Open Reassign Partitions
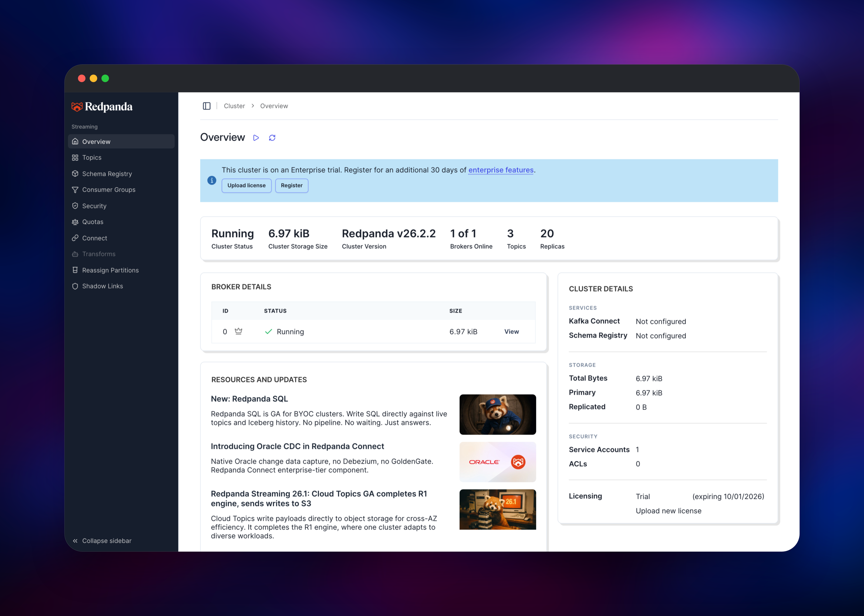 [122, 270]
